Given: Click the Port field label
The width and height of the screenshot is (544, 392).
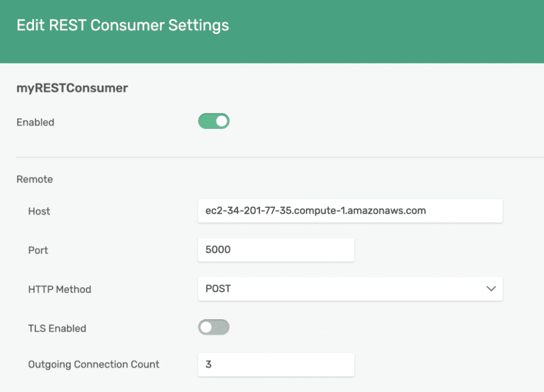Looking at the screenshot, I should pos(37,250).
